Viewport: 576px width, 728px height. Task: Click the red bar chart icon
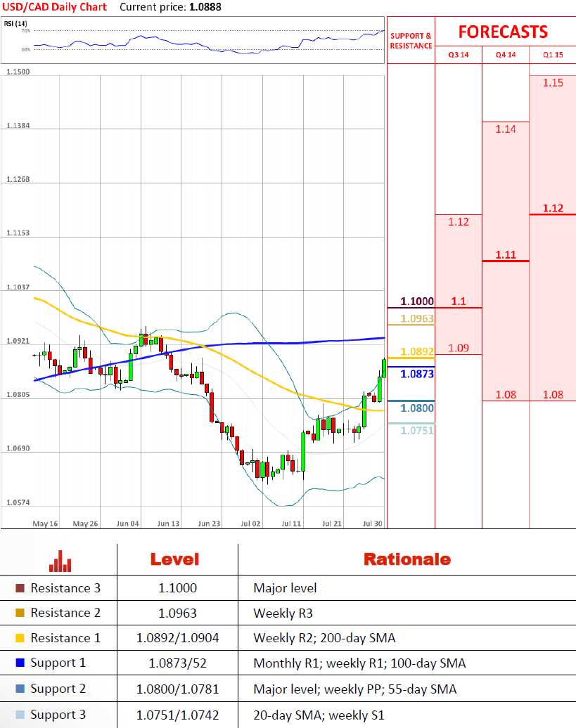point(60,561)
